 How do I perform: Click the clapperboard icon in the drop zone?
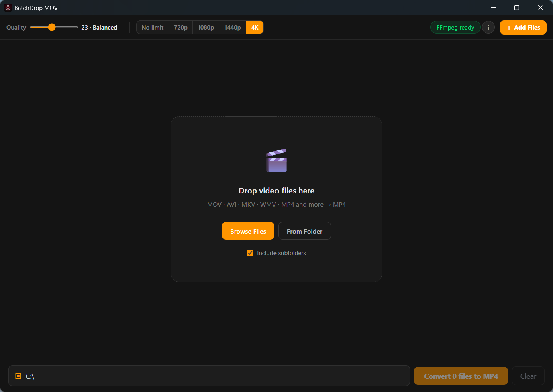276,160
